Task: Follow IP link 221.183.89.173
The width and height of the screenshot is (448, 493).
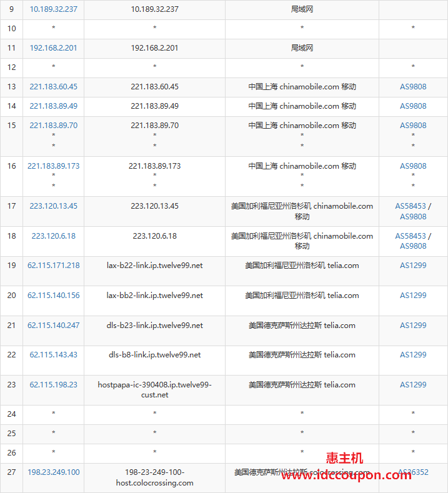Action: 54,166
